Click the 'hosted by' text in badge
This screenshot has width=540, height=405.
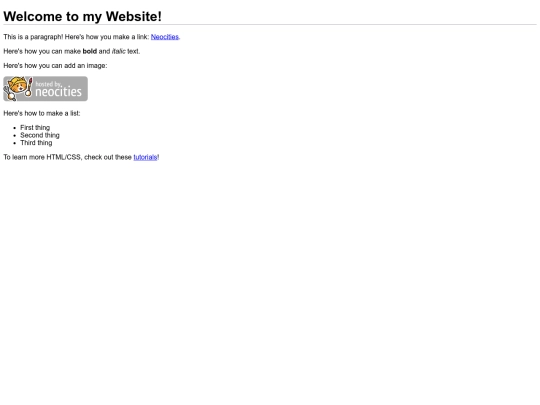click(x=48, y=84)
